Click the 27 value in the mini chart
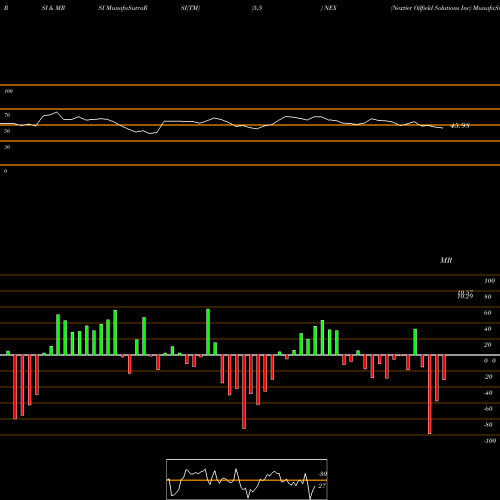The image size is (500, 500). 322,486
